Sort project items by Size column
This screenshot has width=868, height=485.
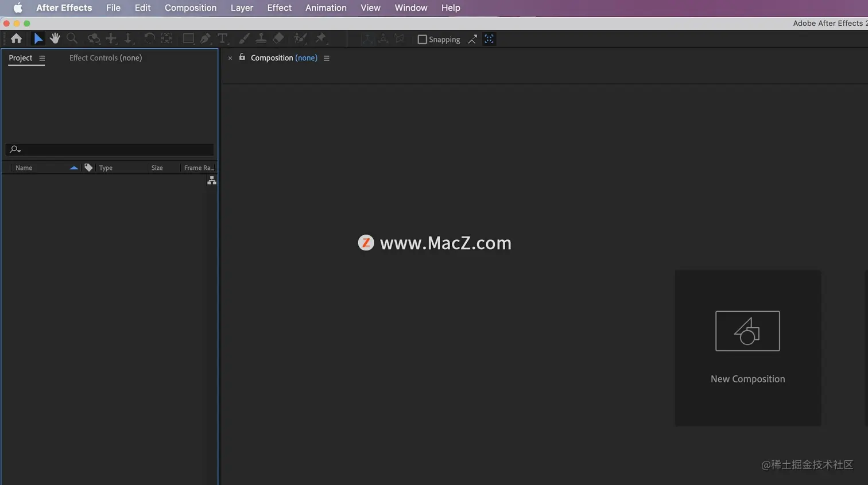[x=157, y=168]
